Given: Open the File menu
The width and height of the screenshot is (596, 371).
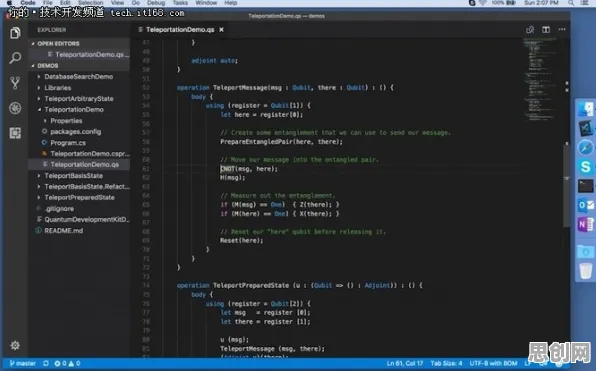Looking at the screenshot, I should tap(48, 3).
